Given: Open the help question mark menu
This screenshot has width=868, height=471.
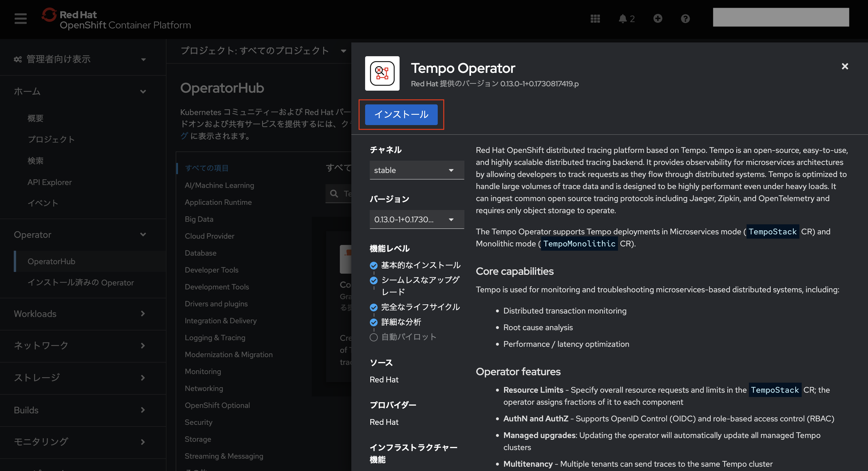Looking at the screenshot, I should pos(685,19).
